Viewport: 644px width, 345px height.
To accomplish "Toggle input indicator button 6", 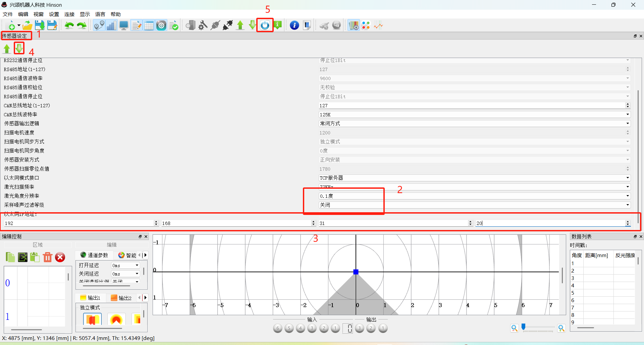I will point(278,328).
